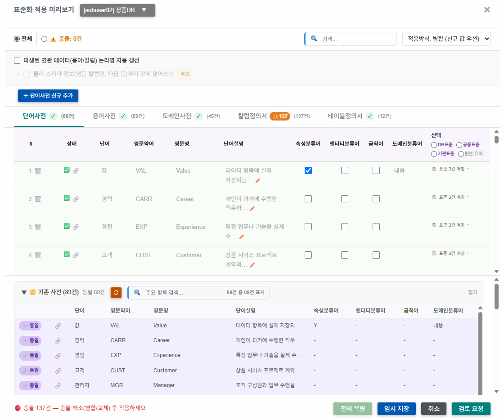504x420 pixels.
Task: Click the link icon in the existing CUST row
Action: (x=58, y=371)
